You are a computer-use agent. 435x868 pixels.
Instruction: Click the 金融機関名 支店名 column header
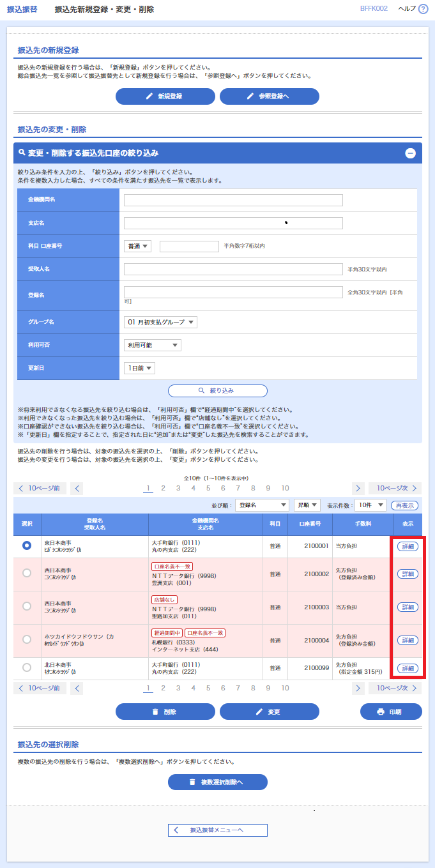click(206, 524)
